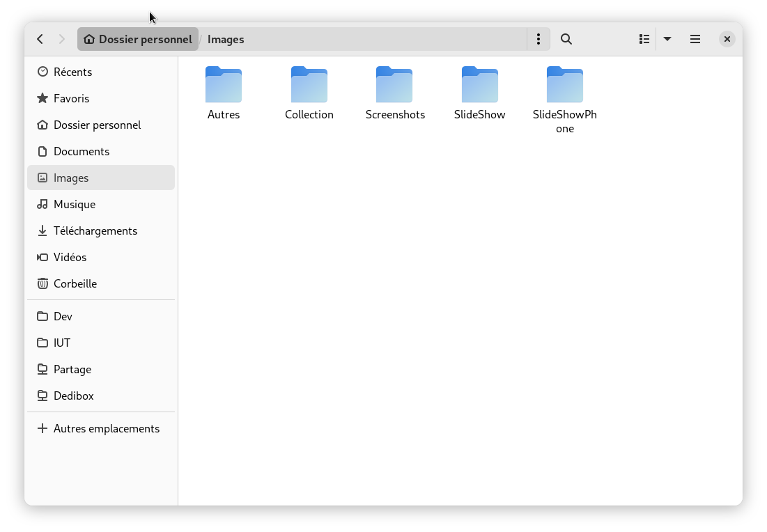The height and width of the screenshot is (532, 767).
Task: Open Favoris via the star icon
Action: (x=42, y=98)
